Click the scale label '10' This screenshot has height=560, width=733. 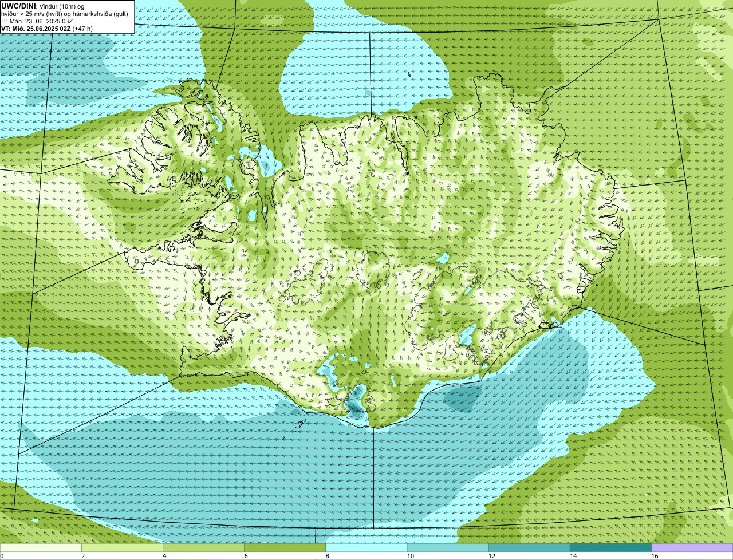tap(410, 556)
